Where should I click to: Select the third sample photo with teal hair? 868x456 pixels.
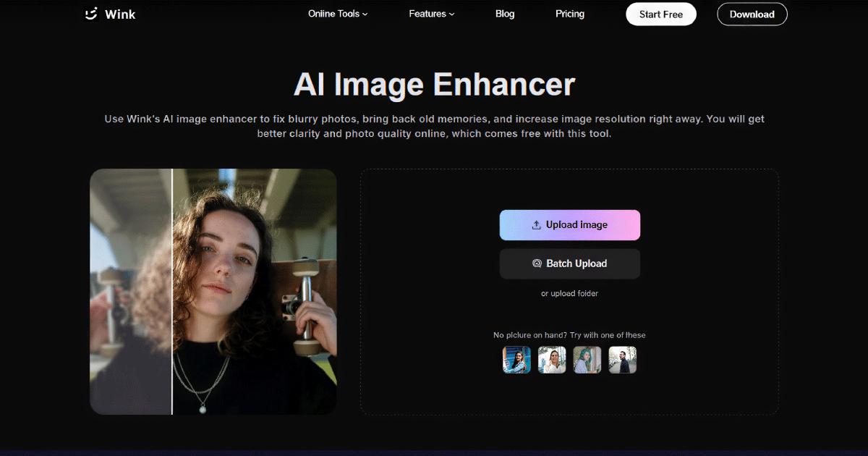(x=587, y=360)
